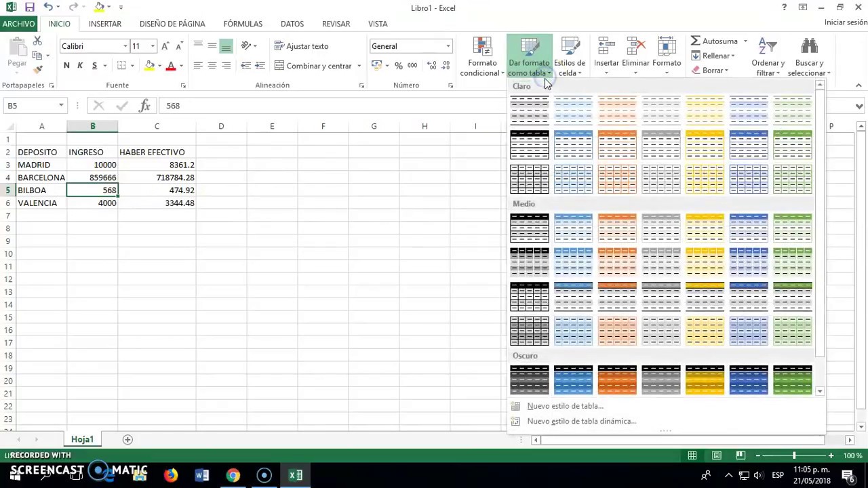Toggle Italic (K) formatting
Screen dimensions: 868x488
pyautogui.click(x=80, y=66)
